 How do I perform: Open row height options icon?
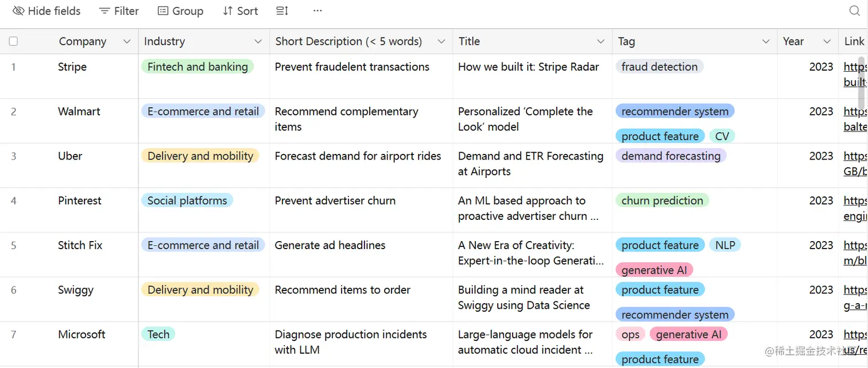tap(282, 11)
